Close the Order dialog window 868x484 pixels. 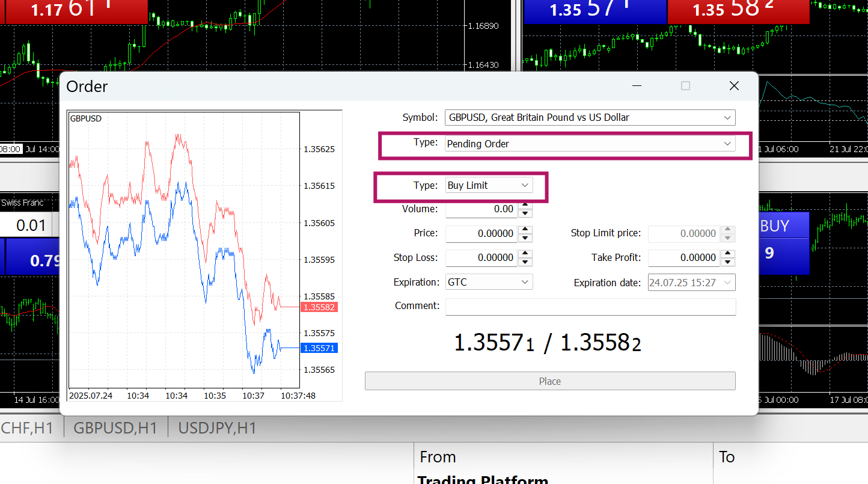734,86
